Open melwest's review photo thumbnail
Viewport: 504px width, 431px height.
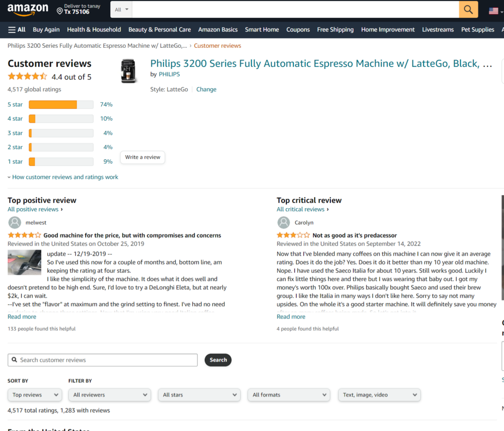point(25,263)
